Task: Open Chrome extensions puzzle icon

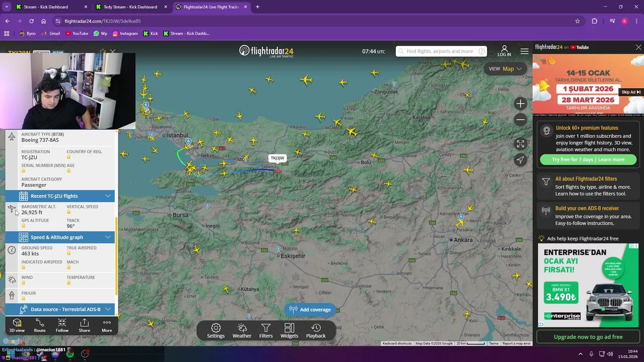Action: [x=595, y=21]
